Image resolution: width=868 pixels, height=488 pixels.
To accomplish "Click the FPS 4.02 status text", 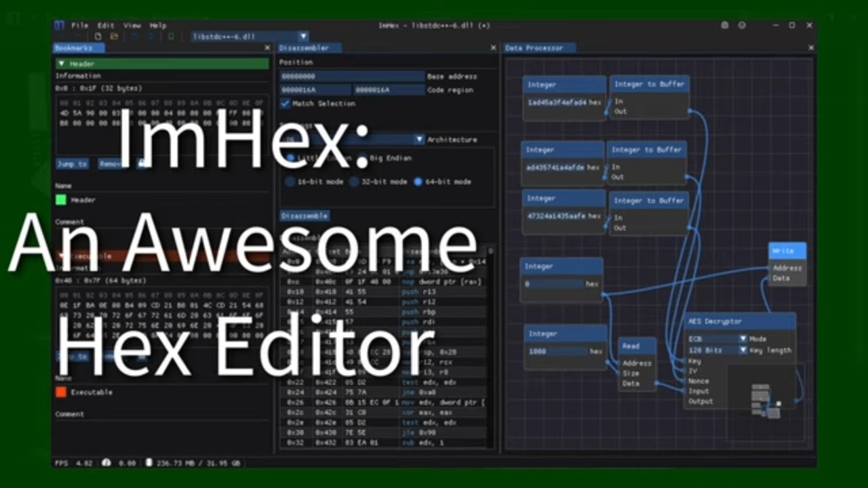I will (73, 463).
